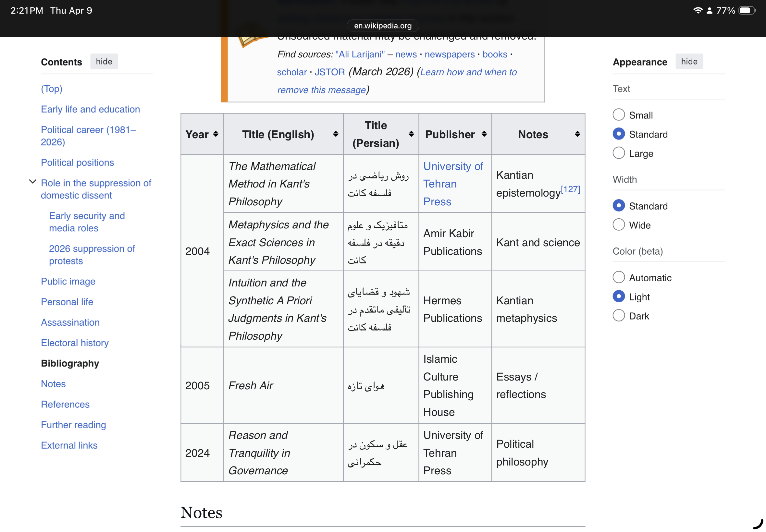This screenshot has width=766, height=532.
Task: Open the JSTOR source search link
Action: point(329,72)
